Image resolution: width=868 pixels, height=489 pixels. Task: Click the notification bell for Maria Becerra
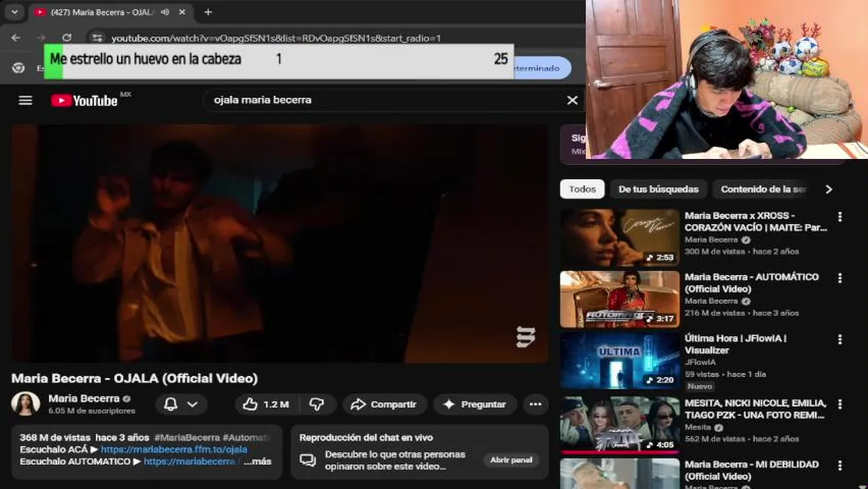[170, 404]
